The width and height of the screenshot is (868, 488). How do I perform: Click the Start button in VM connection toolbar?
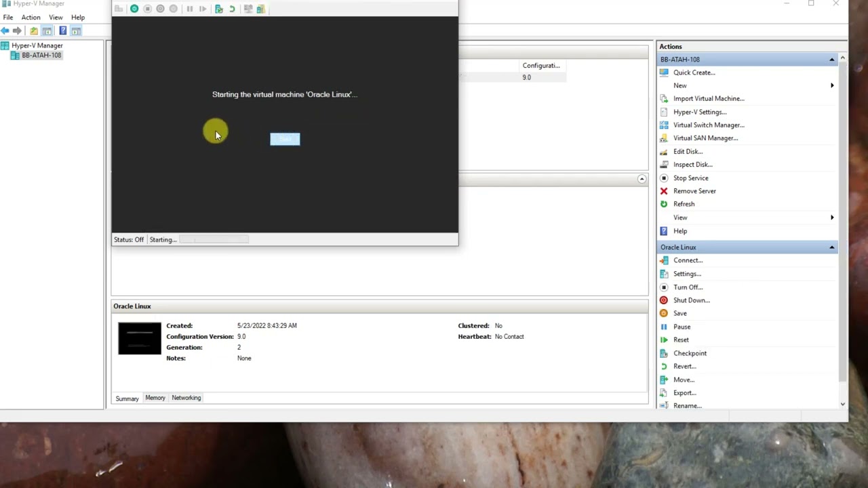(x=134, y=9)
